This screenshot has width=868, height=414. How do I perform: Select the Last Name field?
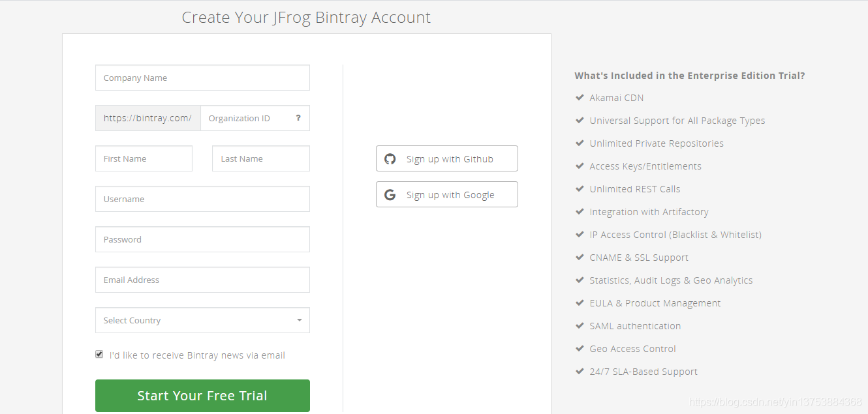(261, 158)
